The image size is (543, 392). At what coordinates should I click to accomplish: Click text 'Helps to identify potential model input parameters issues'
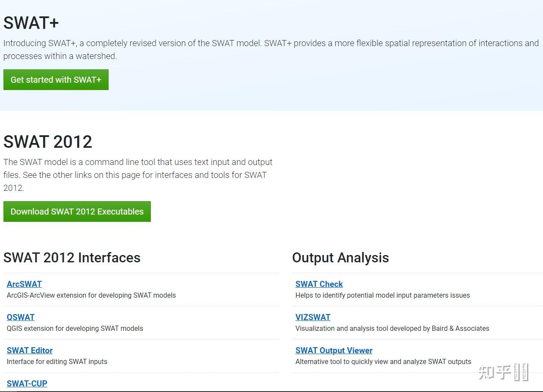coord(383,296)
